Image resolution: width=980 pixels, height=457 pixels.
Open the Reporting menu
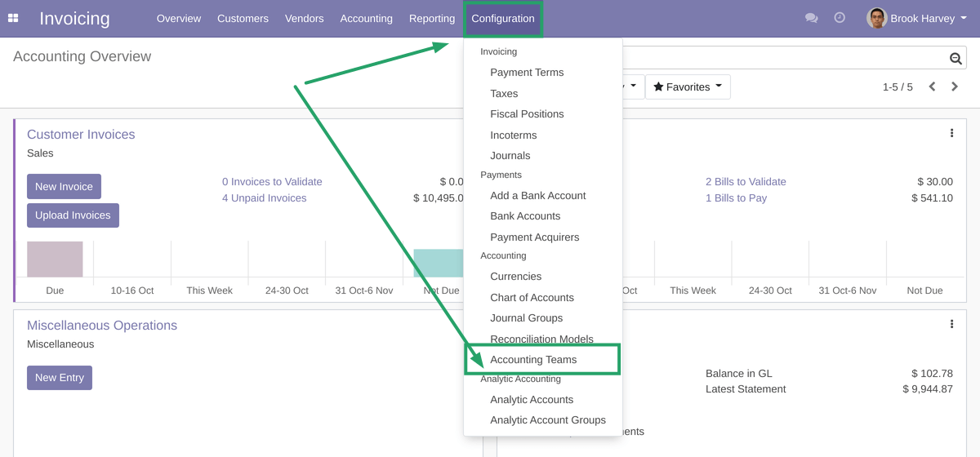[x=432, y=18]
